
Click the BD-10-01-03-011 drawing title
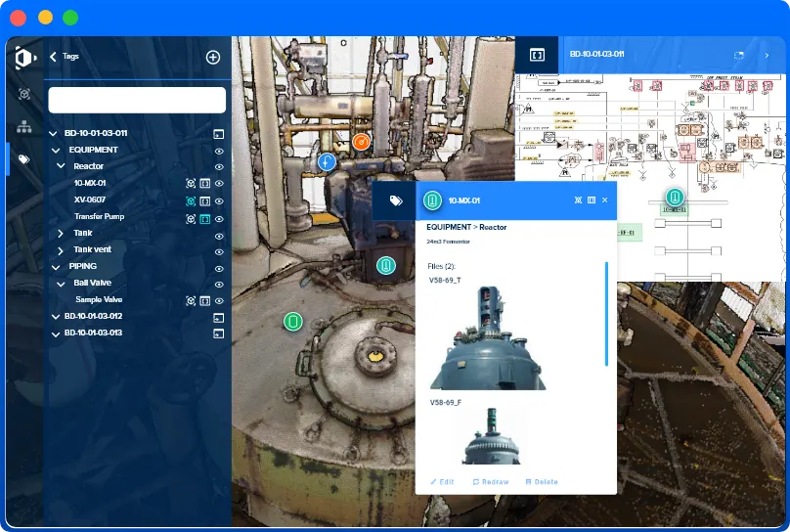596,55
